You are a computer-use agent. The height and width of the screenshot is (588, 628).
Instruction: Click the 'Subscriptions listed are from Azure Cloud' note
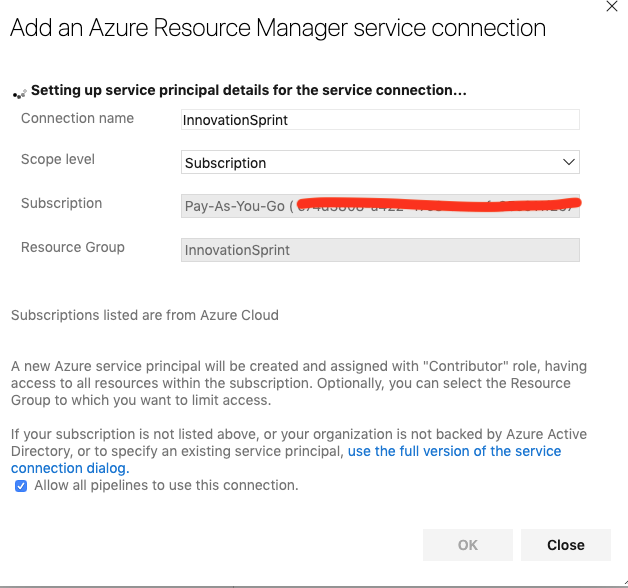point(145,315)
